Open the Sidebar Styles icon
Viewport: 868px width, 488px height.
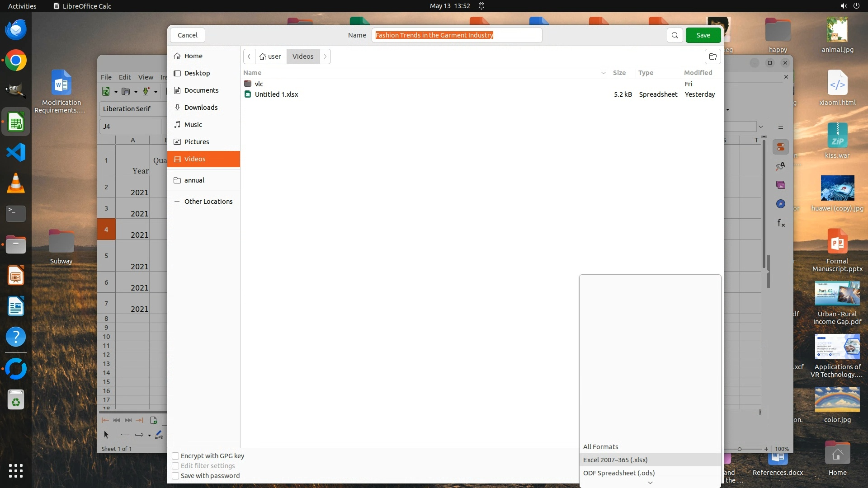[781, 166]
